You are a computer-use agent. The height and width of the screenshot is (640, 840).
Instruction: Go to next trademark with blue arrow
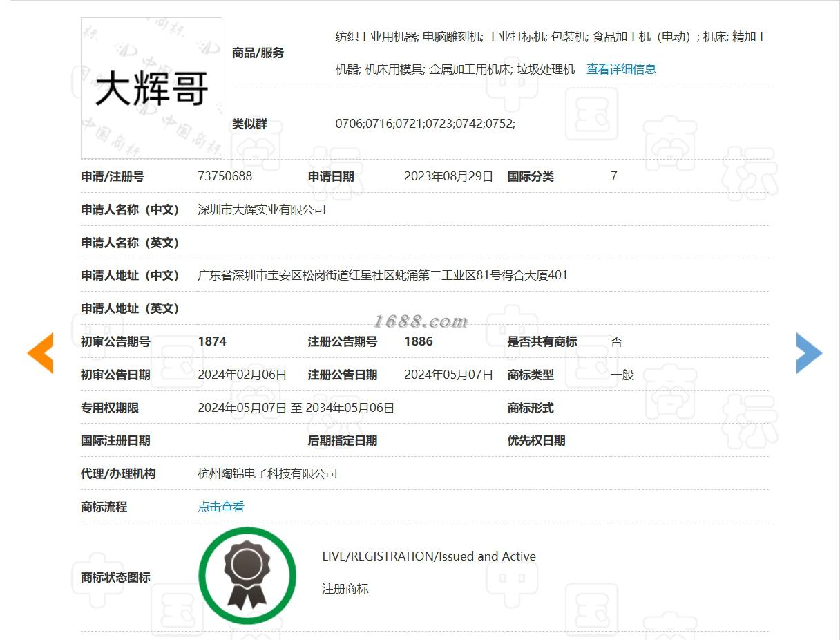[x=809, y=353]
